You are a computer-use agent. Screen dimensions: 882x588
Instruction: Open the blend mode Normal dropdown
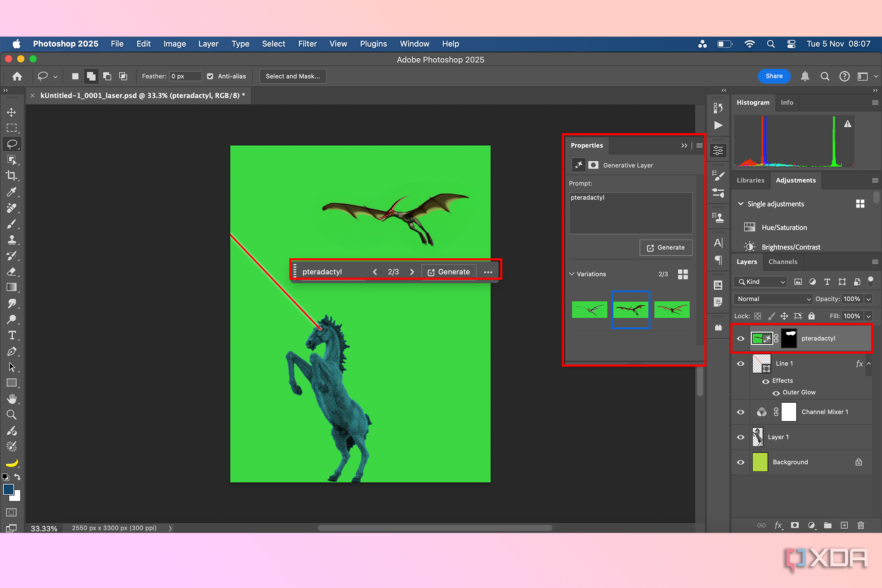pyautogui.click(x=774, y=299)
